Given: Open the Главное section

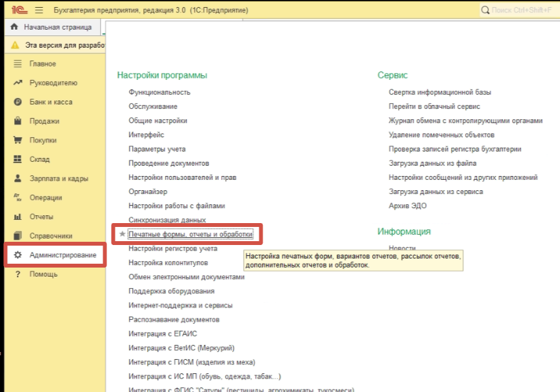Looking at the screenshot, I should [x=43, y=64].
